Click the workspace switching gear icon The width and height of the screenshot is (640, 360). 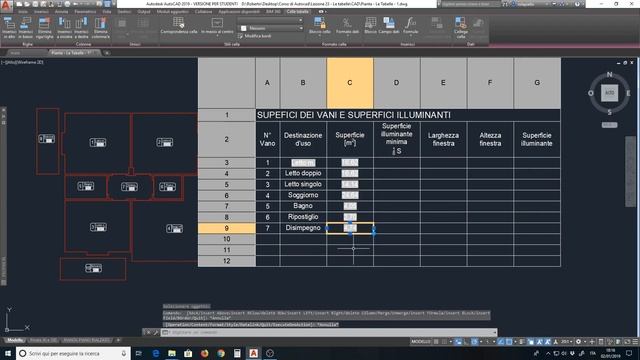[578, 342]
